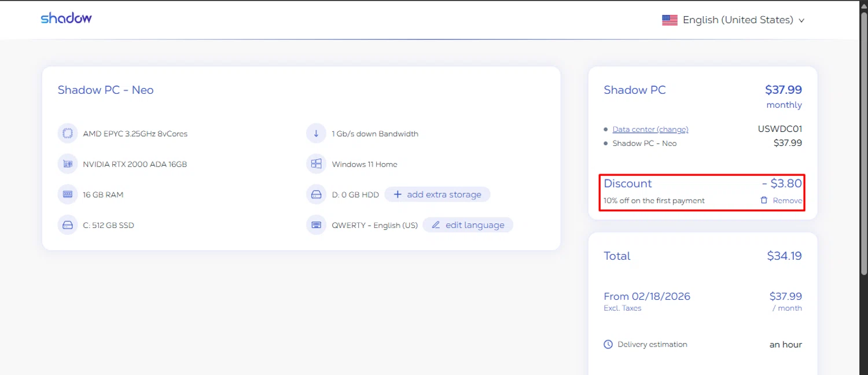
Task: Click the Windows 11 Home icon
Action: (x=316, y=164)
